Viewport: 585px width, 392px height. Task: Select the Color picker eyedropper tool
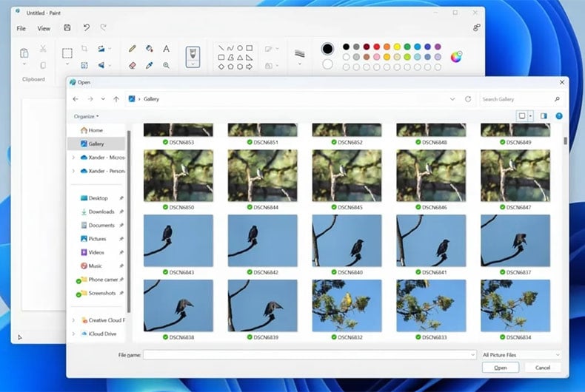pyautogui.click(x=150, y=65)
